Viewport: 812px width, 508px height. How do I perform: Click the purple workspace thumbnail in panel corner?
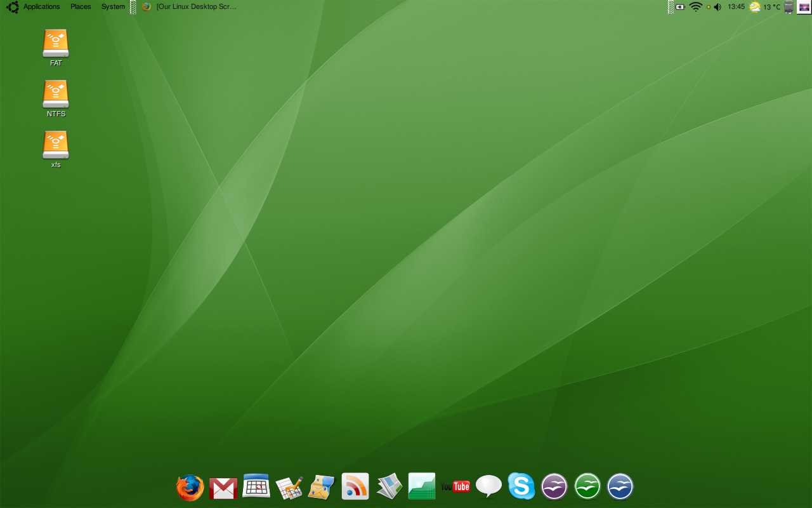[804, 7]
